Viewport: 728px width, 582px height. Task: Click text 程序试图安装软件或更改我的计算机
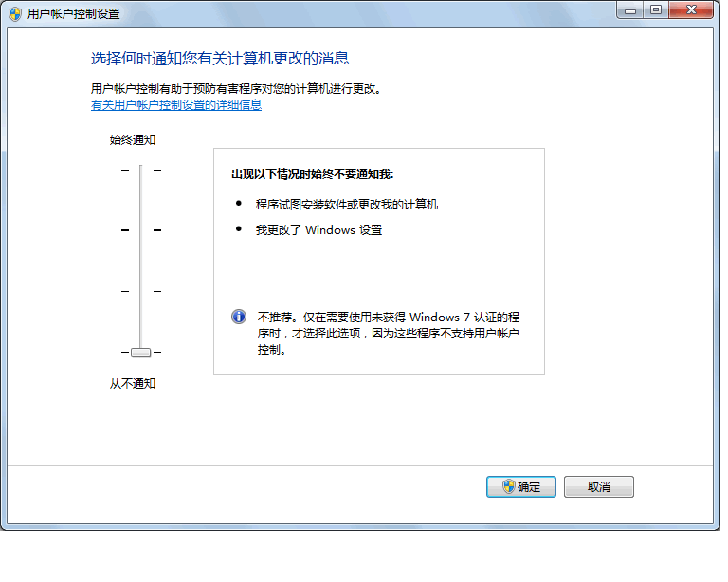[346, 204]
